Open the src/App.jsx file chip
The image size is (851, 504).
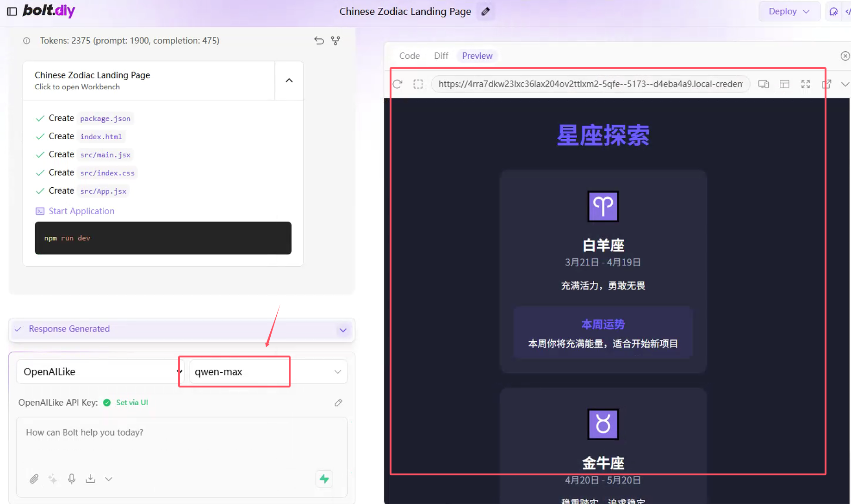coord(103,191)
